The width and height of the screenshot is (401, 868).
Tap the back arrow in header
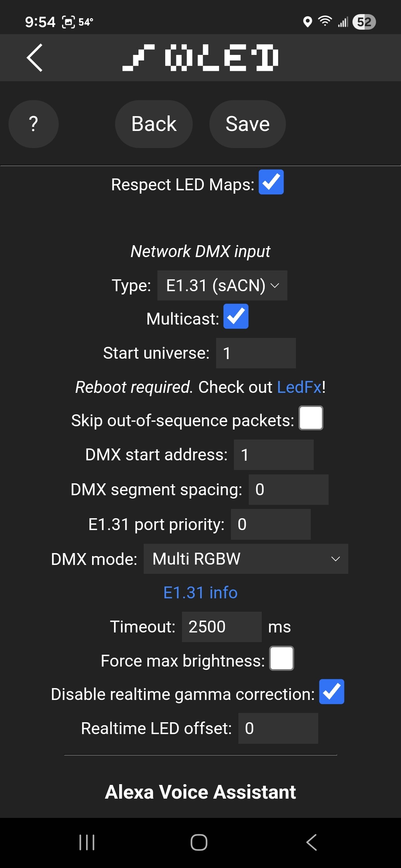[35, 57]
